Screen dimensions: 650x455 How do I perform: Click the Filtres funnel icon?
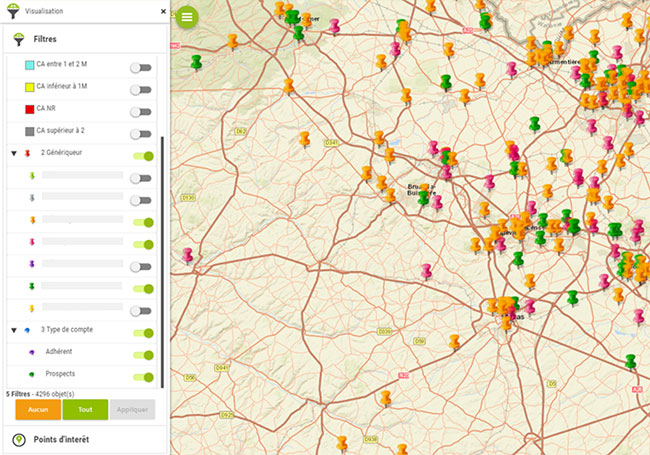click(19, 39)
